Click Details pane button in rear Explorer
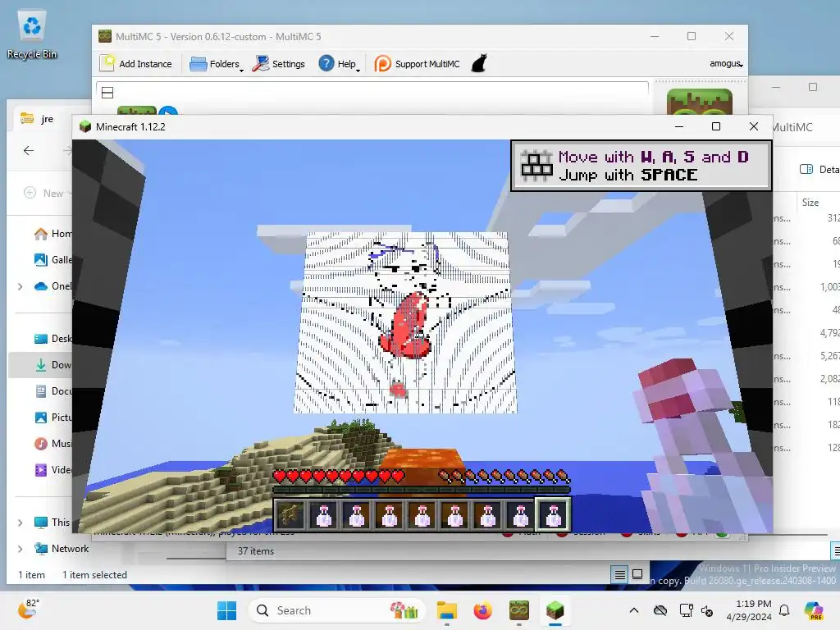Screen dimensions: 840x630 [x=819, y=169]
